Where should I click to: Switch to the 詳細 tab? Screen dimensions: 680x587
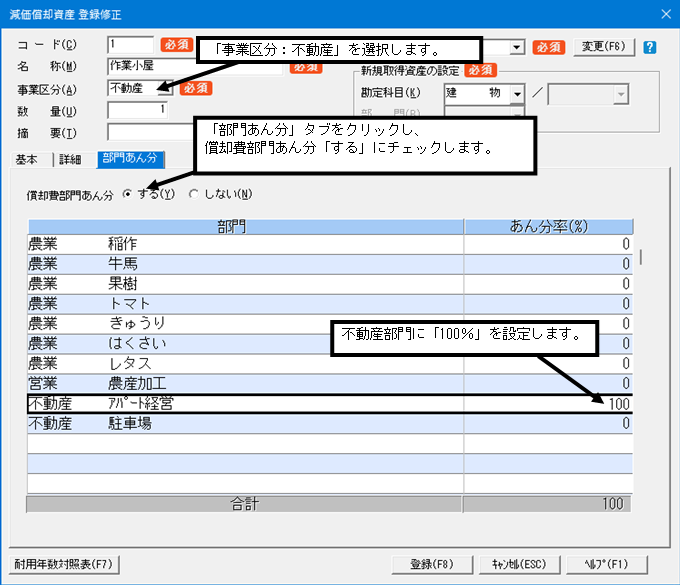click(x=70, y=160)
